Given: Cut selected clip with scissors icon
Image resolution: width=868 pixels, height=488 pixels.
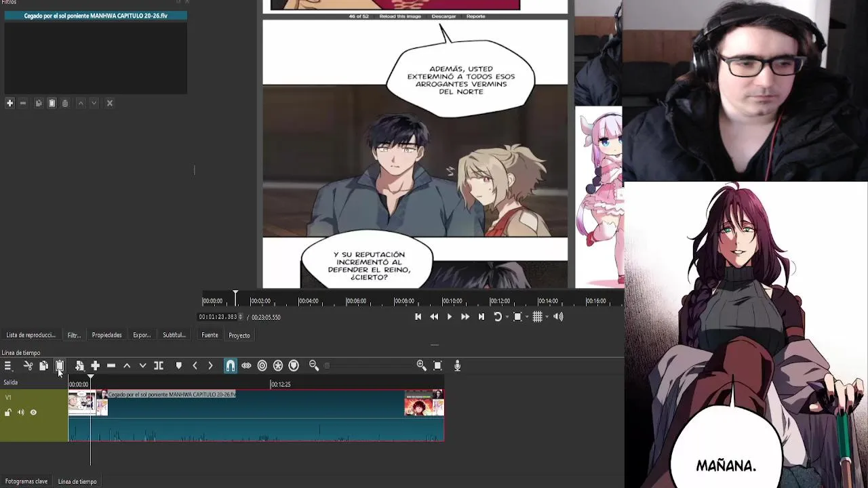Looking at the screenshot, I should 28,365.
